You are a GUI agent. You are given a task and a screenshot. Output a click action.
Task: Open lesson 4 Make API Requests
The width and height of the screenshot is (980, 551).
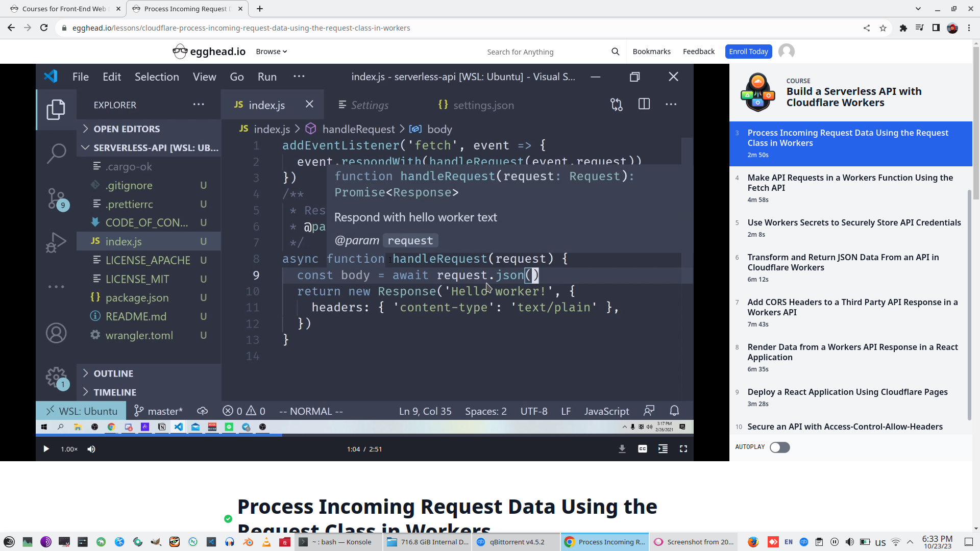(x=850, y=183)
